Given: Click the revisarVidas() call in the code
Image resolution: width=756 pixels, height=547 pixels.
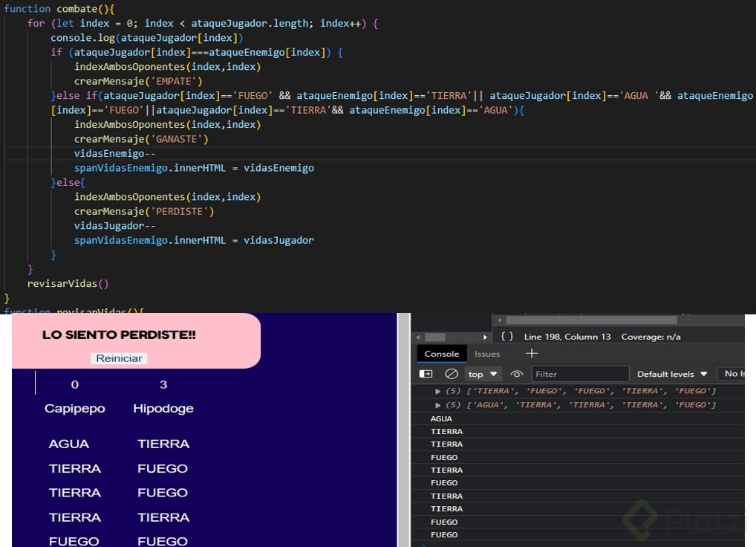Looking at the screenshot, I should tap(68, 284).
